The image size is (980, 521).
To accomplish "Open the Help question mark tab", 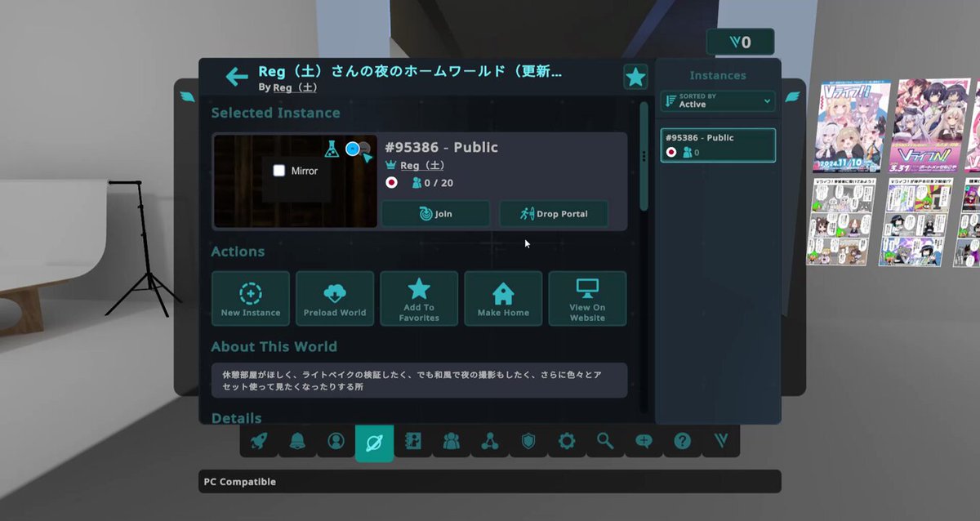I will pos(682,442).
